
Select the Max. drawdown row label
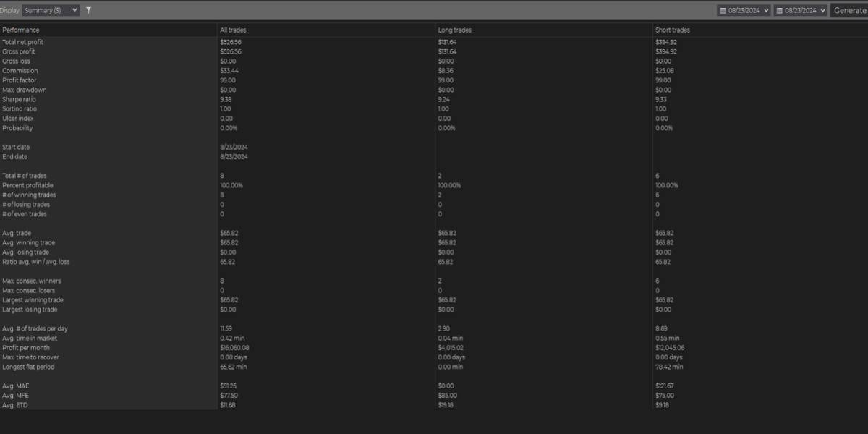tap(24, 90)
